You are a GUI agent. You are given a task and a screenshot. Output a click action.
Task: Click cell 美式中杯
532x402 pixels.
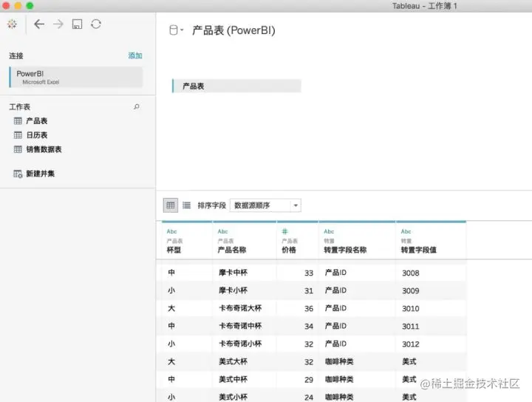click(x=233, y=379)
